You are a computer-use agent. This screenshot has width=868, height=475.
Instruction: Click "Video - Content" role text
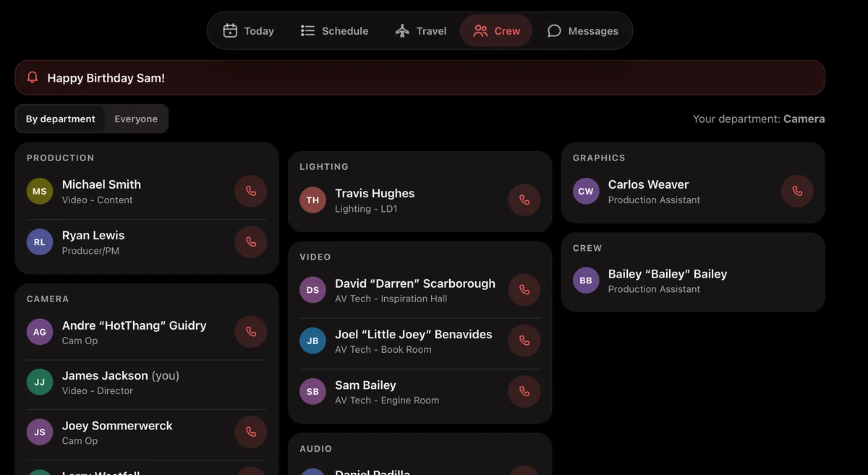point(98,200)
